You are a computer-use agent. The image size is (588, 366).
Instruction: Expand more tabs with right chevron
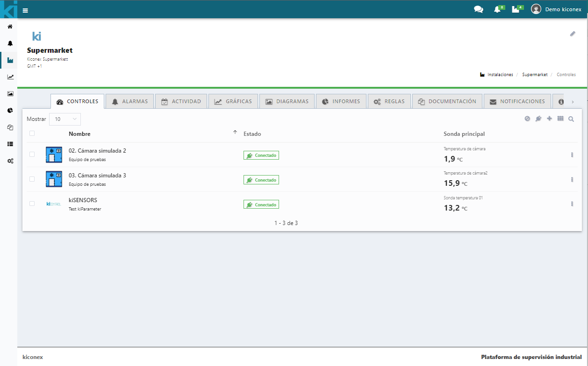coord(573,102)
